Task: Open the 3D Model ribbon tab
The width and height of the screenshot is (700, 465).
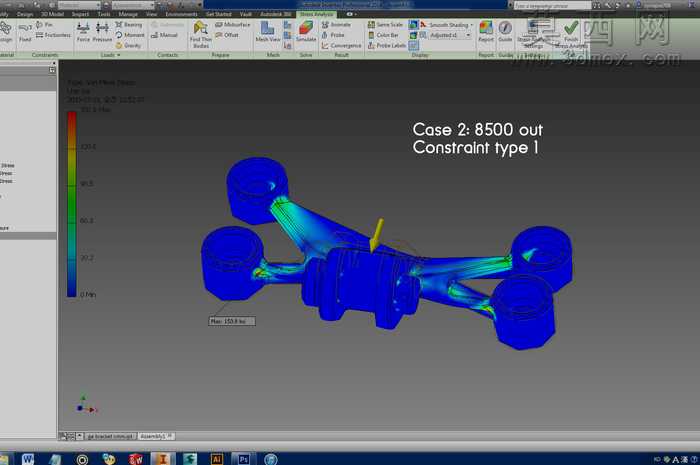Action: pos(53,14)
